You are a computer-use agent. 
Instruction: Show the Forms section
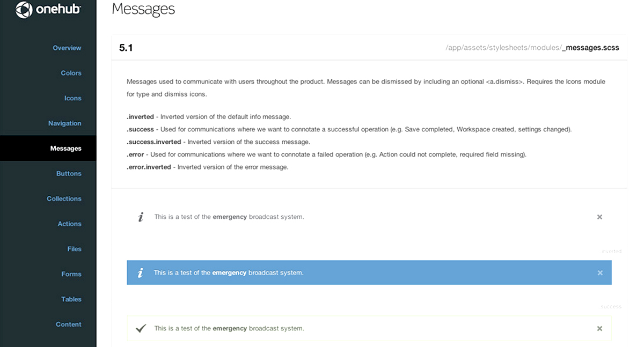(x=71, y=274)
